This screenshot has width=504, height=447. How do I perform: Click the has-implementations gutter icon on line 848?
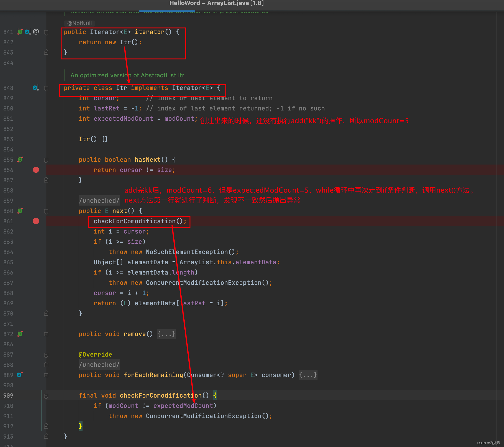click(36, 88)
